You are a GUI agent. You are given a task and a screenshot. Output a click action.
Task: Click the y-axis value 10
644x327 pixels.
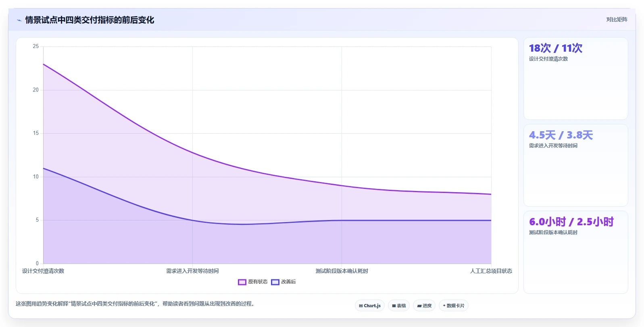click(x=36, y=176)
